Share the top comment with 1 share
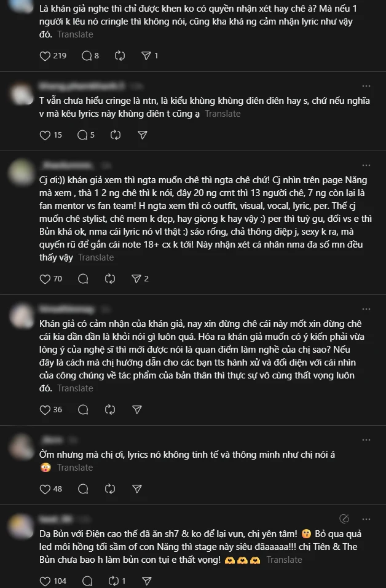This screenshot has height=588, width=386. pyautogui.click(x=146, y=56)
